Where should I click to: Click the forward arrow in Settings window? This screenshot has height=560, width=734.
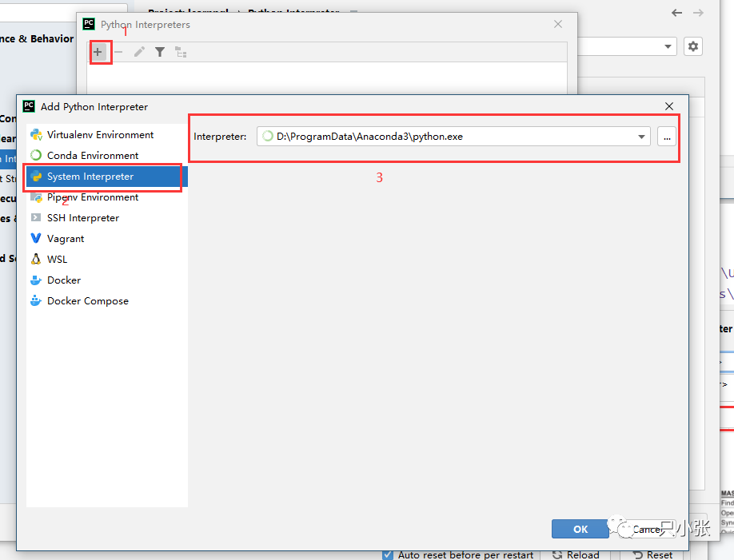(699, 13)
